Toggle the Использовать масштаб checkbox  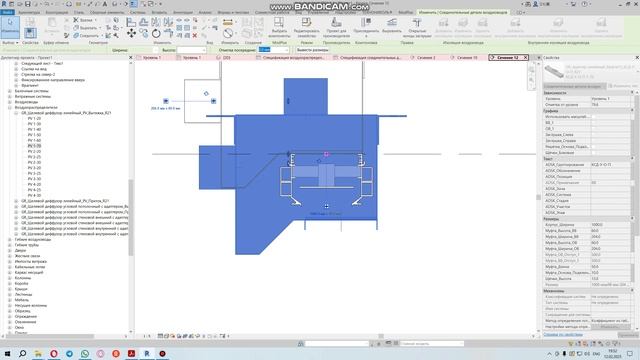pos(593,117)
